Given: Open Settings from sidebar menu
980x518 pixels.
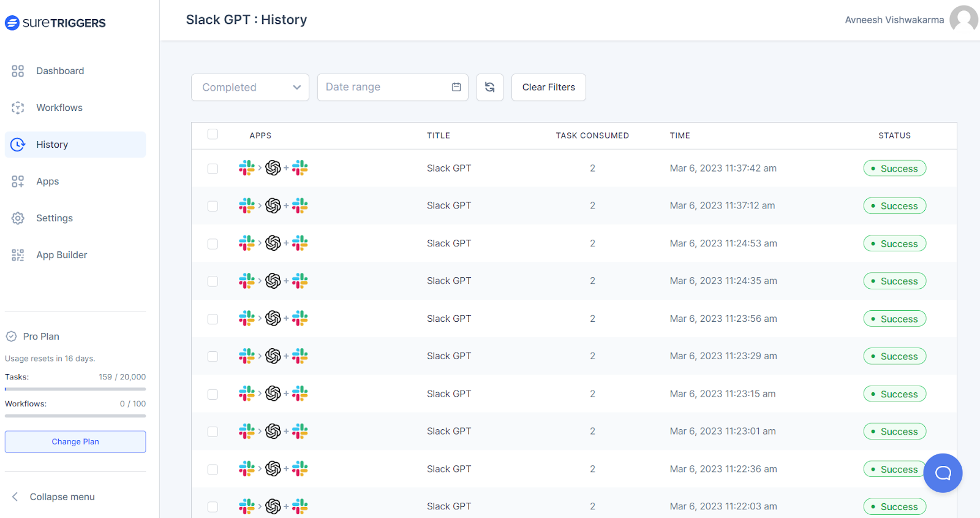Looking at the screenshot, I should tap(75, 218).
